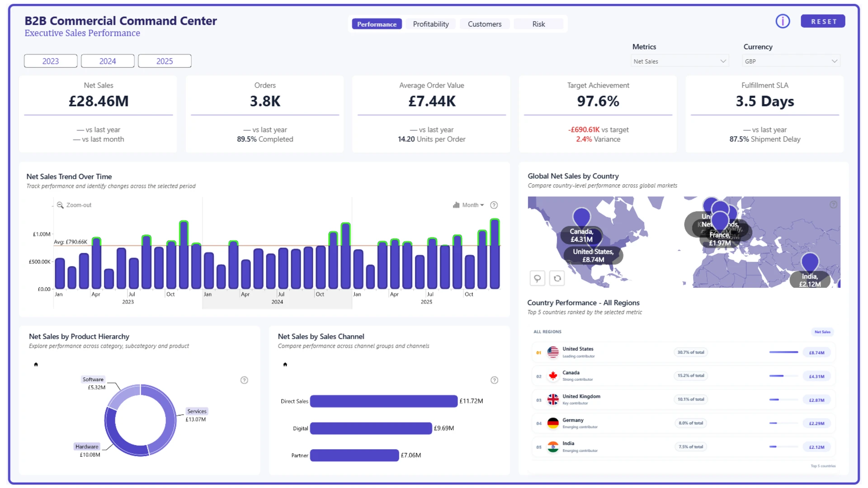The image size is (868, 488).
Task: Click the £2.29M value for Germany
Action: click(816, 424)
